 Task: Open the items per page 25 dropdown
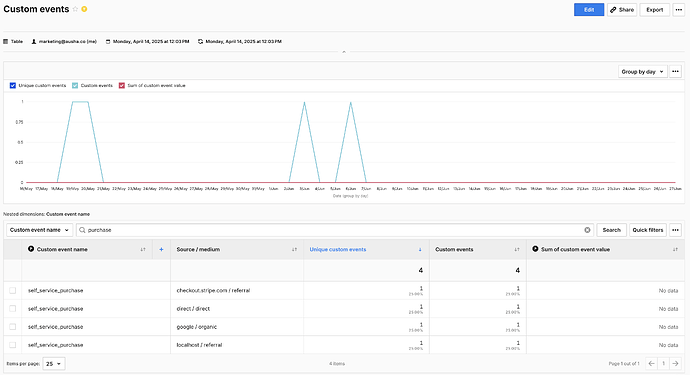[x=54, y=364]
